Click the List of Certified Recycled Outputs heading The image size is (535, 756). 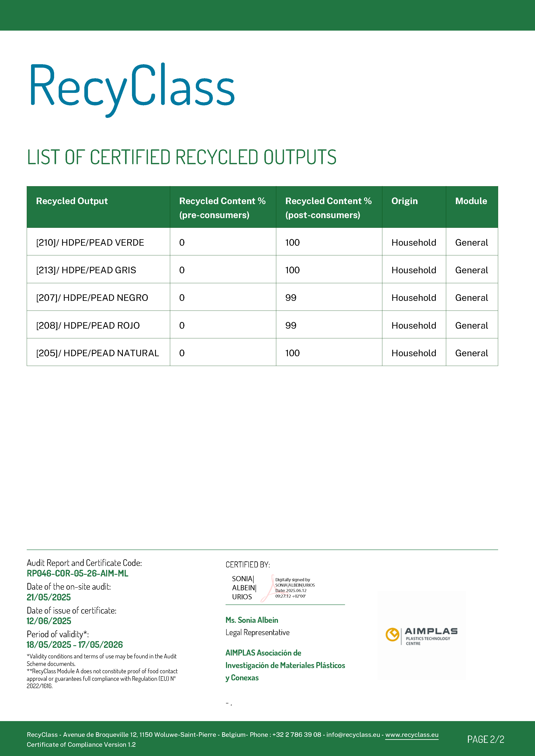(x=182, y=157)
